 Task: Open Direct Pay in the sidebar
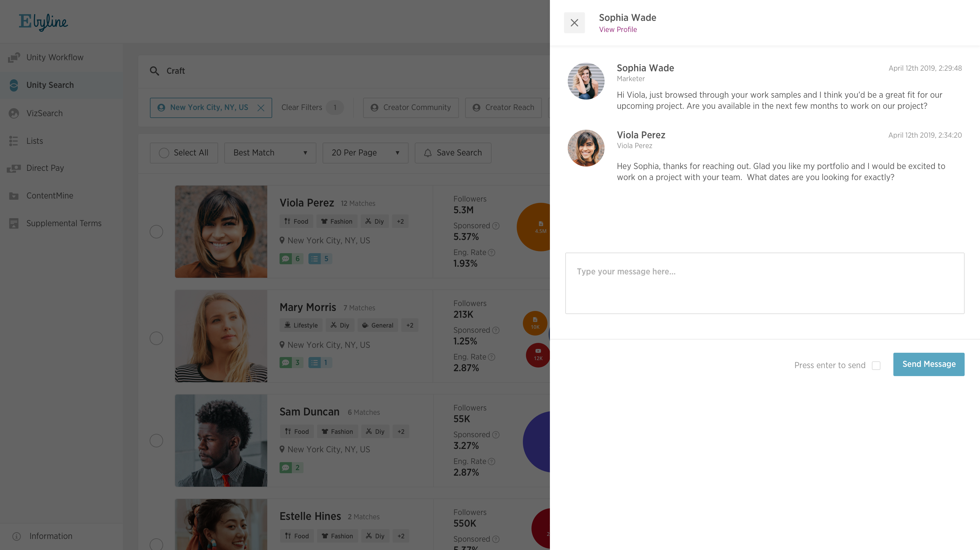(x=62, y=168)
